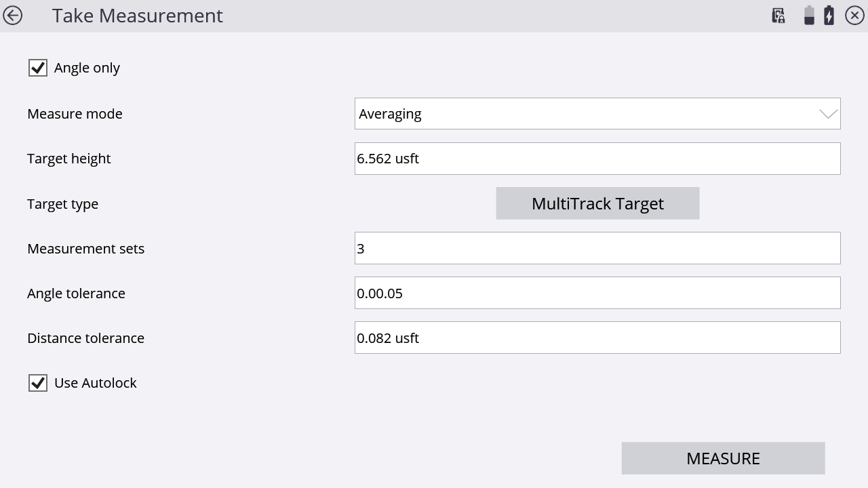868x488 pixels.
Task: Edit the Distance tolerance field
Action: 597,338
